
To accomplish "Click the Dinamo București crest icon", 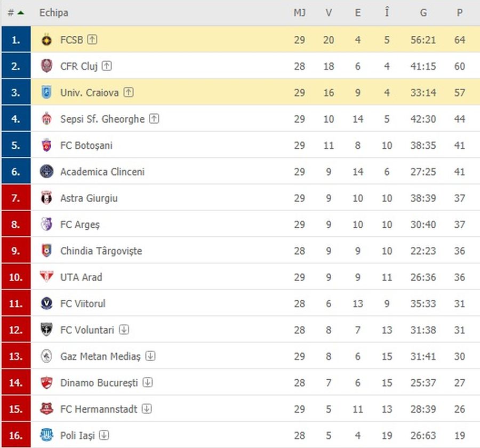I will [46, 382].
